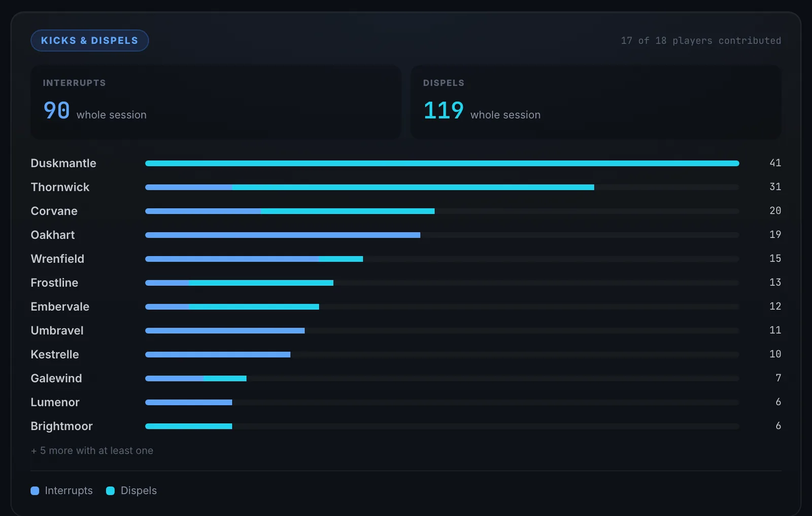Click Lumenor's interrupts bar
The image size is (812, 516).
pos(189,402)
